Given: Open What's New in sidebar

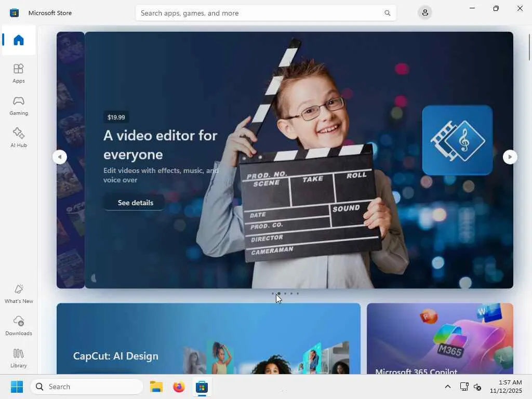Looking at the screenshot, I should (19, 294).
